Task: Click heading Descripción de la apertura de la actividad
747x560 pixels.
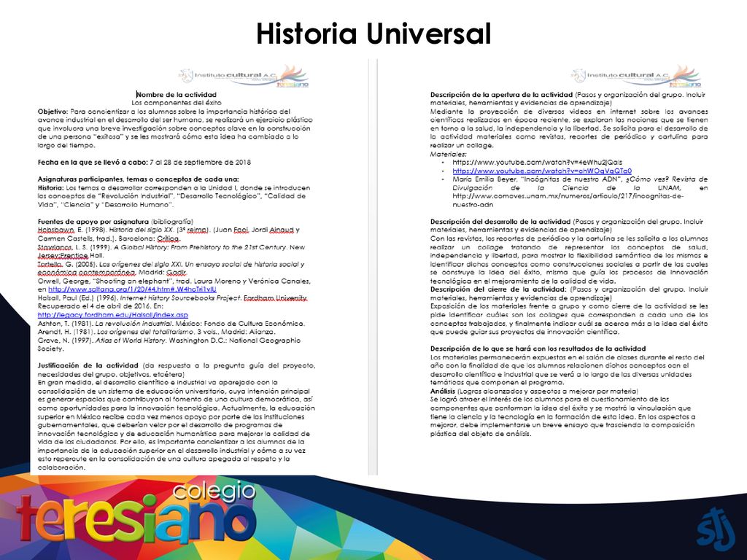Action: point(501,95)
